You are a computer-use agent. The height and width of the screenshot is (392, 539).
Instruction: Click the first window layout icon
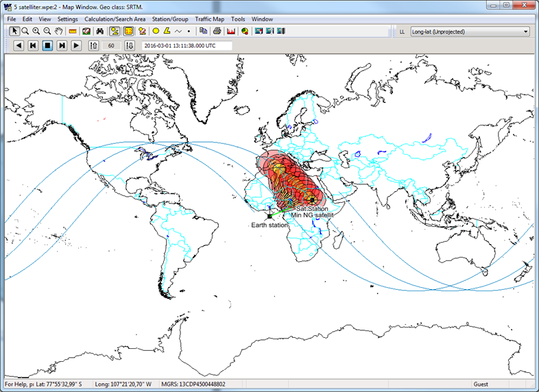pyautogui.click(x=259, y=32)
